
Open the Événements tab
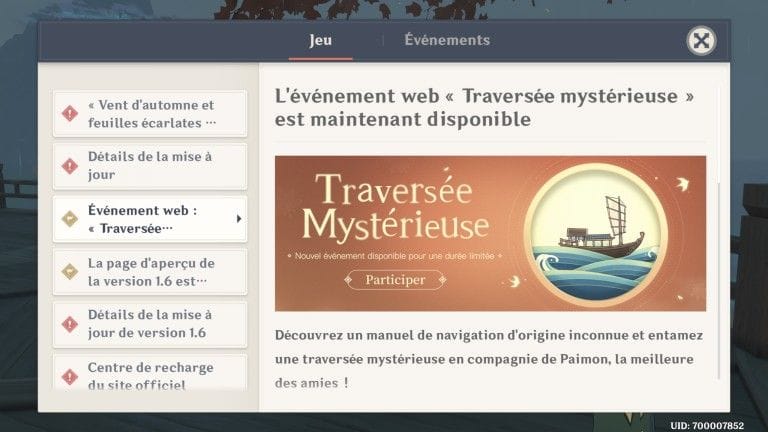(447, 40)
